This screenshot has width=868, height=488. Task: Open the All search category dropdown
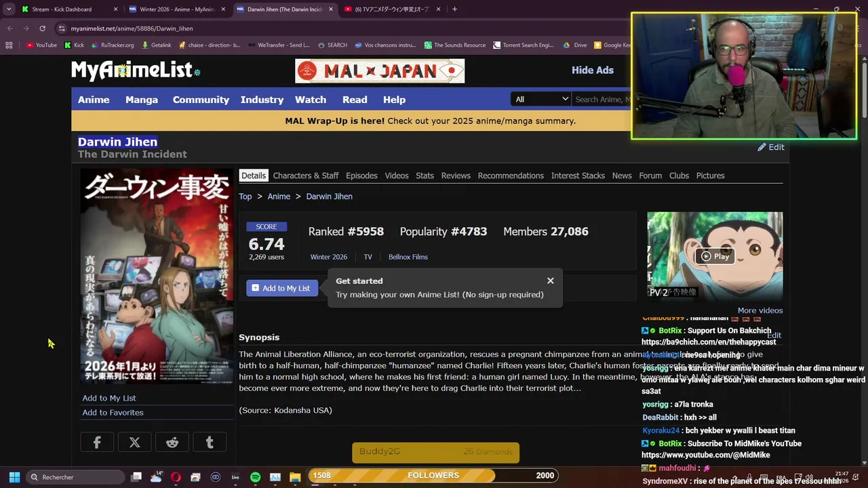point(541,100)
